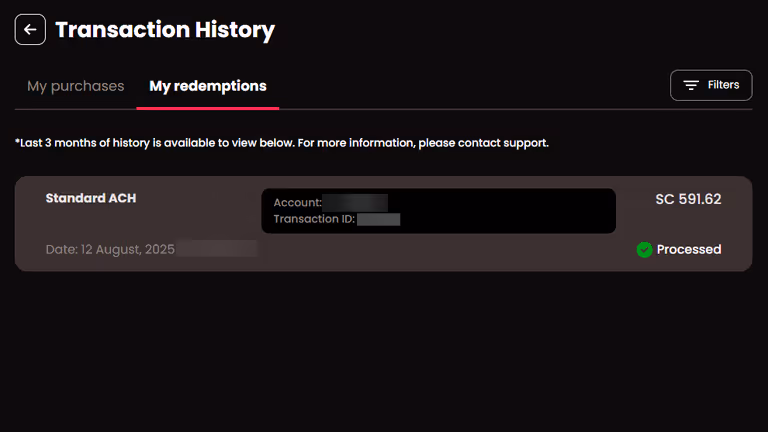Click the blurred time next to date

point(216,249)
